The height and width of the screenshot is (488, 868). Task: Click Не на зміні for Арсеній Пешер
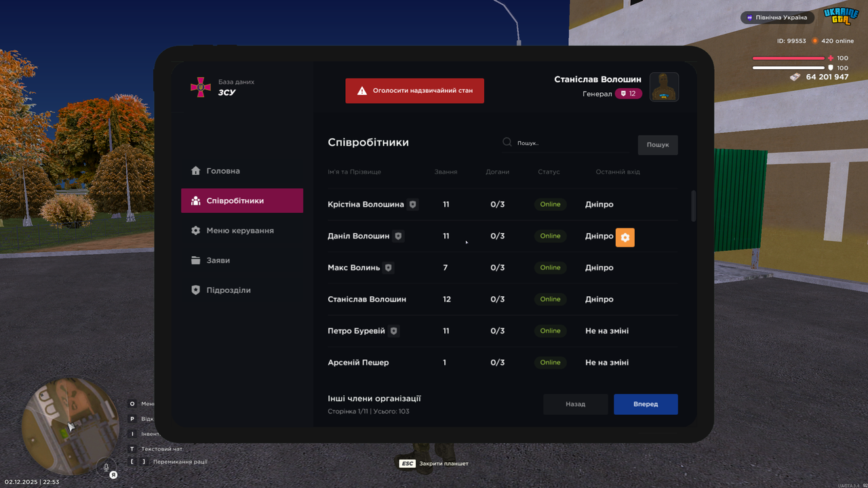tap(607, 363)
